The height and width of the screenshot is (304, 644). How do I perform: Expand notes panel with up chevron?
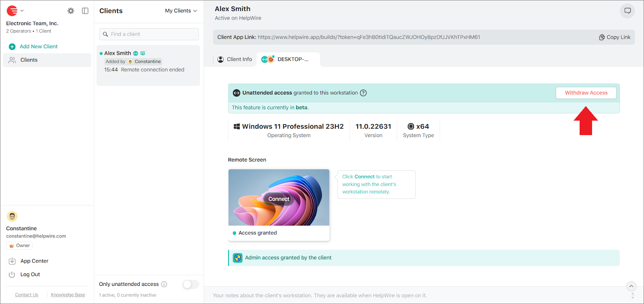[x=631, y=286]
